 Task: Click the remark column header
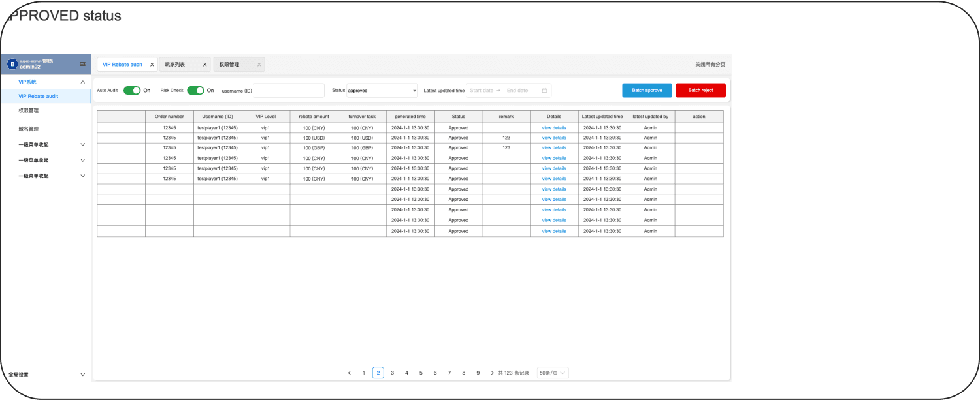(x=506, y=116)
